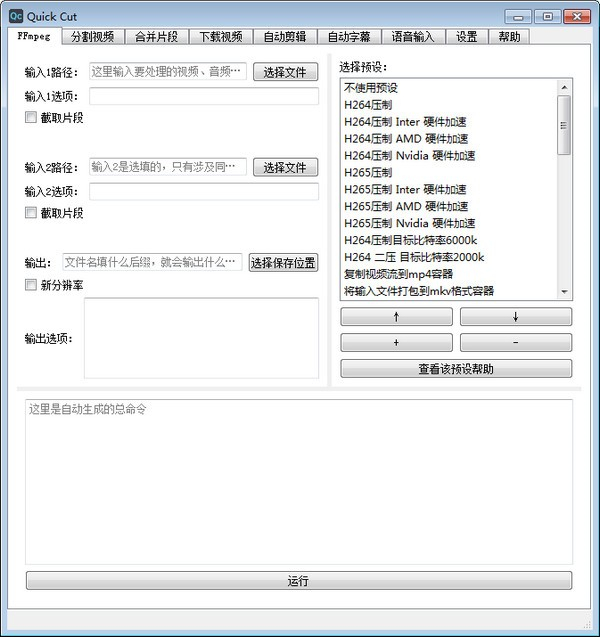The width and height of the screenshot is (600, 637).
Task: Click the plus button to add preset
Action: [x=396, y=342]
